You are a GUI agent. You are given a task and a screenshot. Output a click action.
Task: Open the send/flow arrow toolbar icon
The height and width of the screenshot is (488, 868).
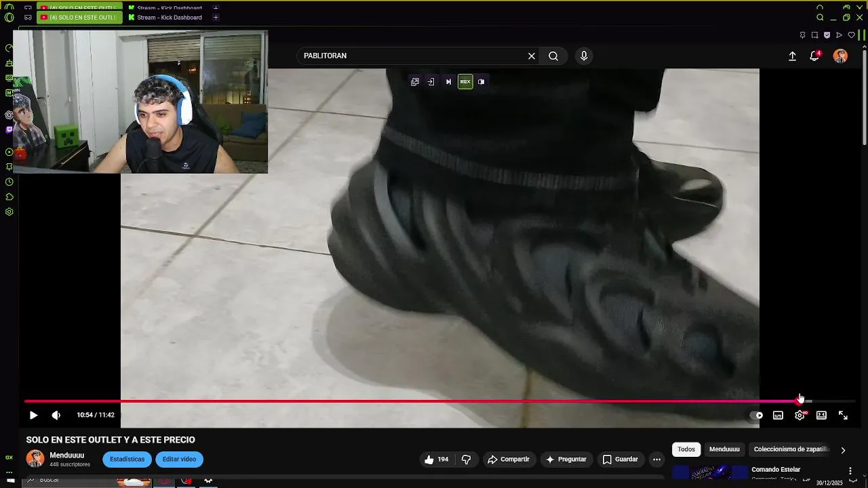tap(839, 35)
